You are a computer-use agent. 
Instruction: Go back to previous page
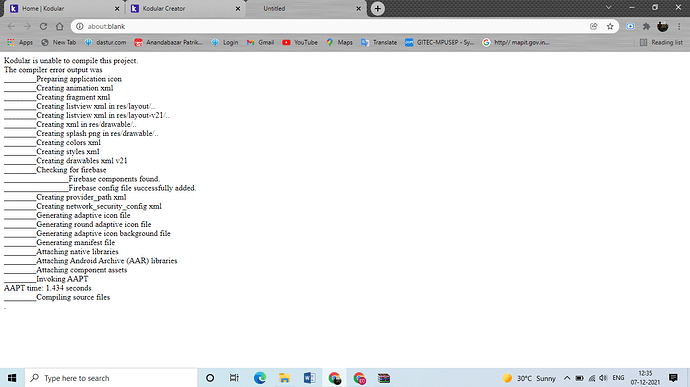(11, 26)
